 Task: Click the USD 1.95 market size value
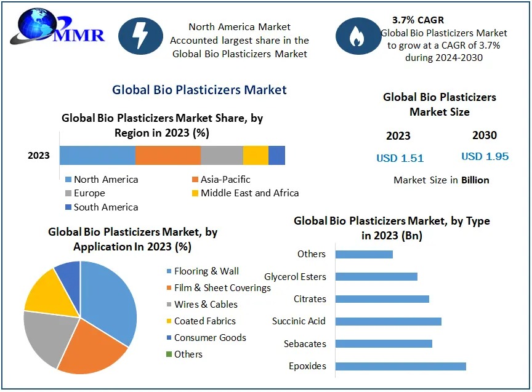pyautogui.click(x=485, y=156)
